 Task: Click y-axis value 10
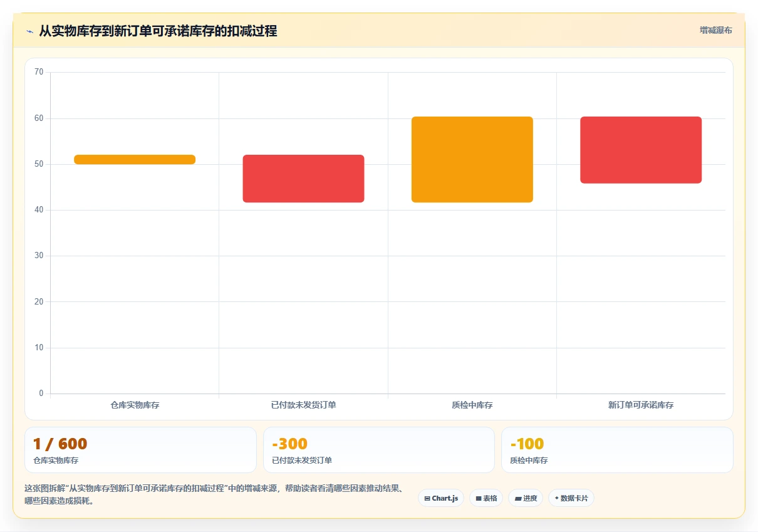point(39,348)
